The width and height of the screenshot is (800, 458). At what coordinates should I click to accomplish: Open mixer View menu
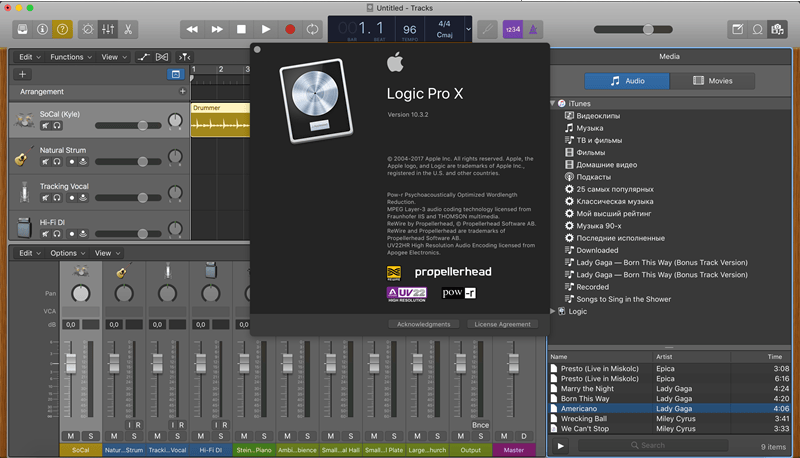tap(107, 253)
